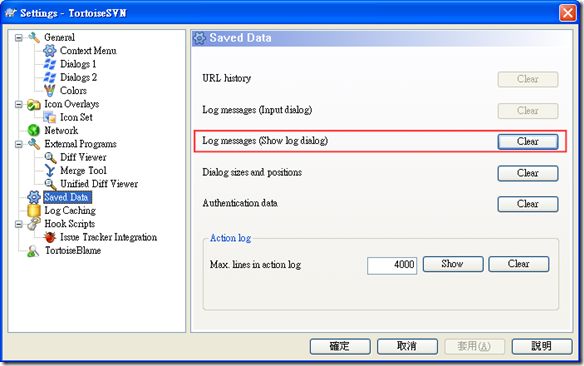Screen dimensions: 584x366
Task: Open Dialogs 2 settings page
Action: coord(79,77)
